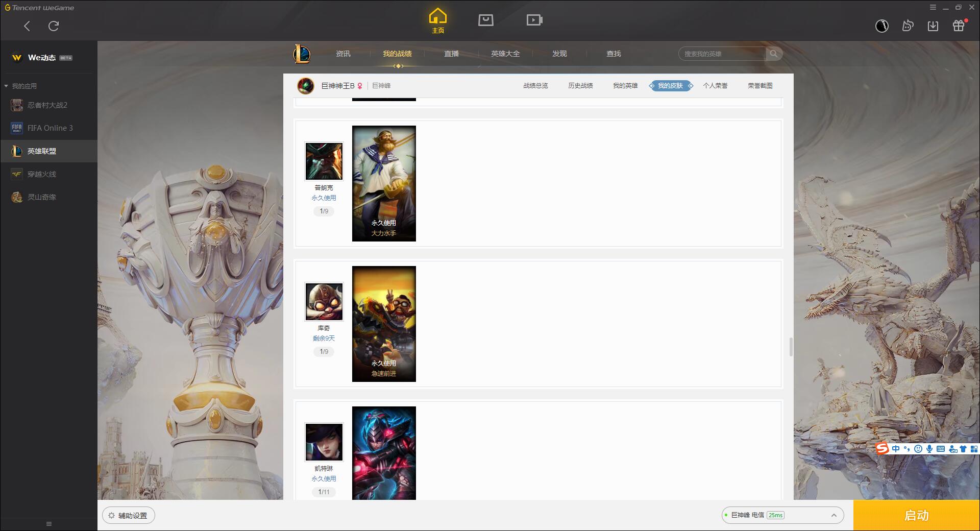
Task: Switch to 历史战绩 sub-tab
Action: click(580, 86)
